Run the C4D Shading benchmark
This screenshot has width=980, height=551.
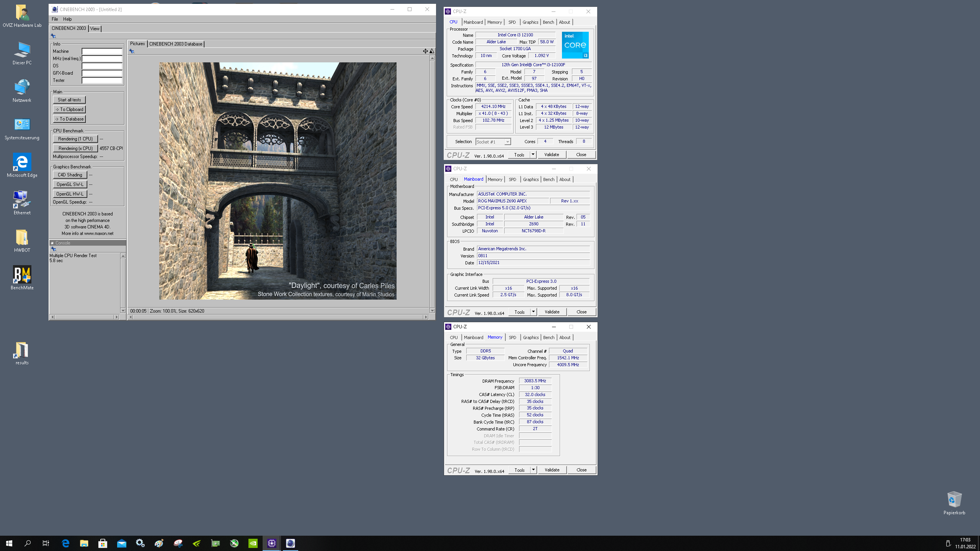[x=70, y=175]
